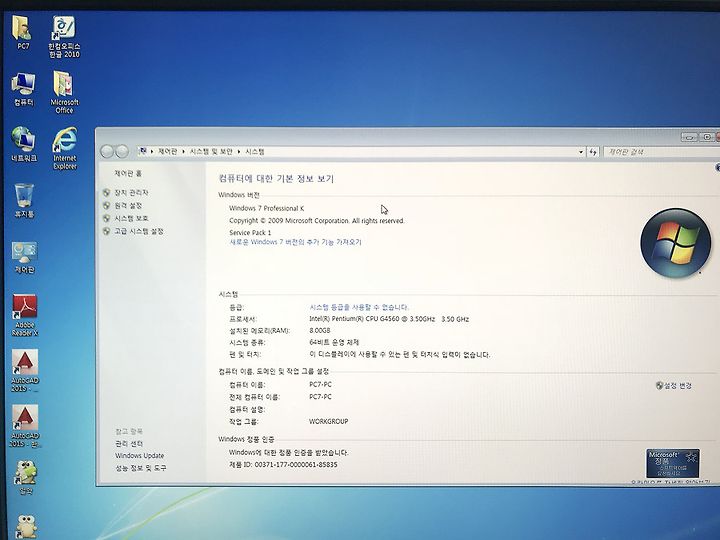Open Performance Information and Tools (성능 정보 및 도구)
Screen dimensions: 720x540
(x=141, y=468)
